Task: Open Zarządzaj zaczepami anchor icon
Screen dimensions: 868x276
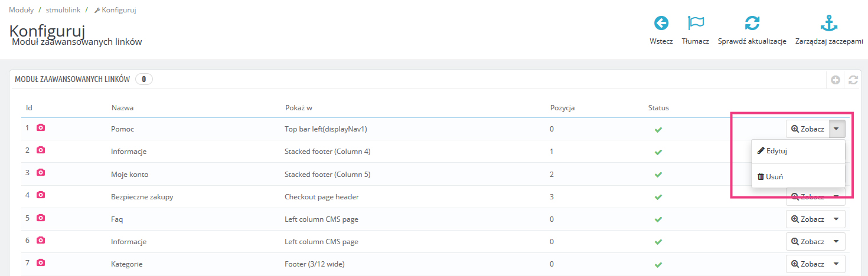Action: coord(829,24)
